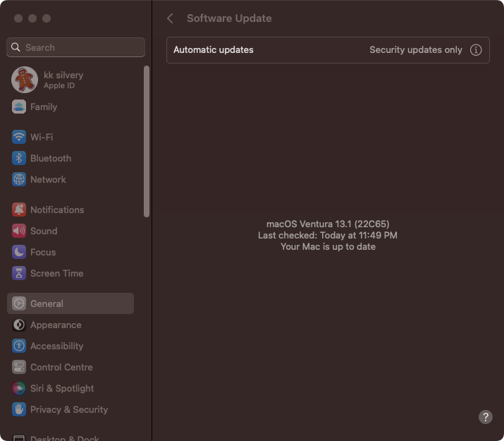Image resolution: width=504 pixels, height=441 pixels.
Task: Click the Sound speaker icon
Action: (x=19, y=231)
